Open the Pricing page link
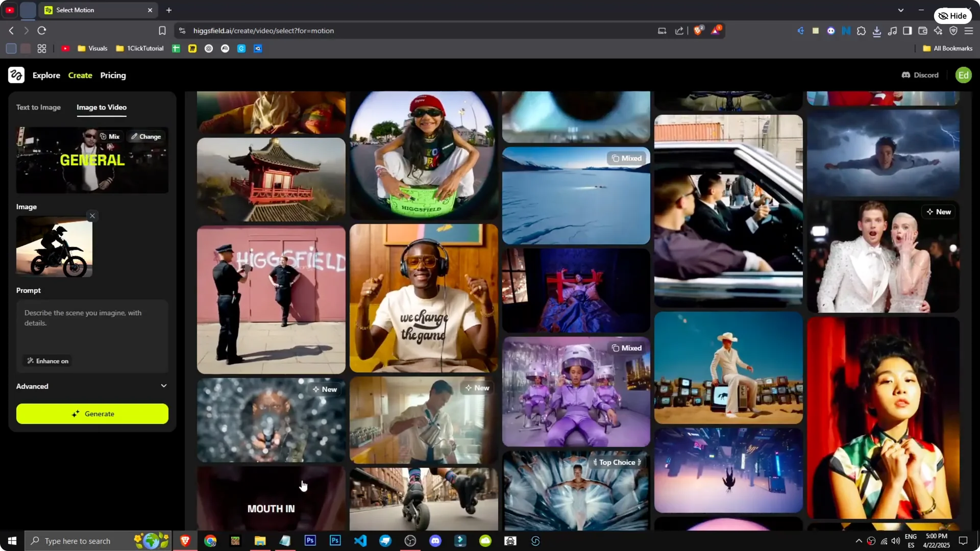This screenshot has width=980, height=551. 113,75
